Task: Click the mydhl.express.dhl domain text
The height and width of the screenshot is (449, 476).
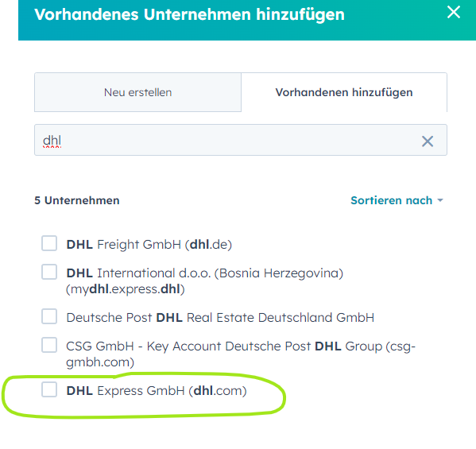Action: point(126,289)
